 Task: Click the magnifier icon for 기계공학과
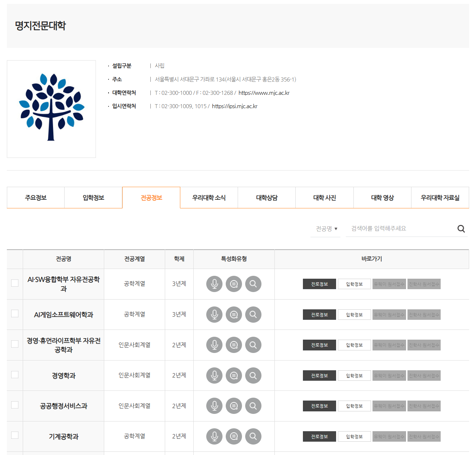coord(253,436)
